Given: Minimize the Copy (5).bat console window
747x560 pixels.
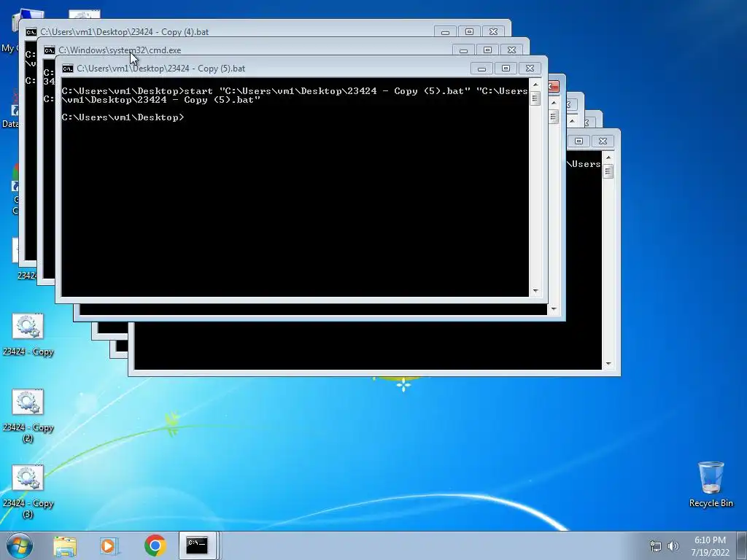Looking at the screenshot, I should 481,69.
